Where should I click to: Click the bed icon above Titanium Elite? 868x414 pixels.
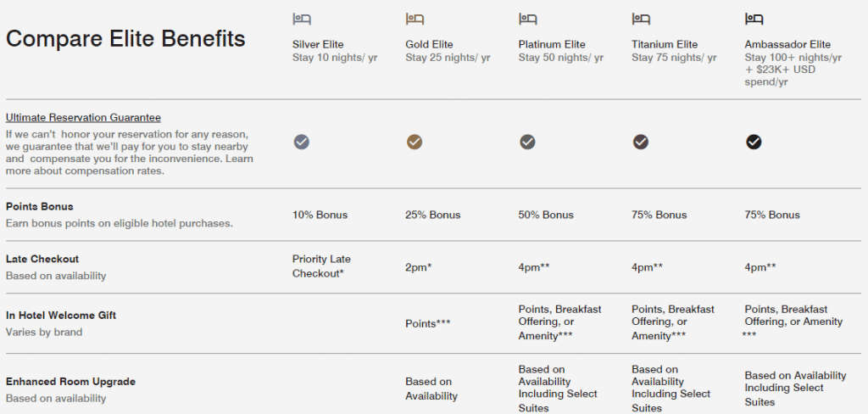click(641, 18)
